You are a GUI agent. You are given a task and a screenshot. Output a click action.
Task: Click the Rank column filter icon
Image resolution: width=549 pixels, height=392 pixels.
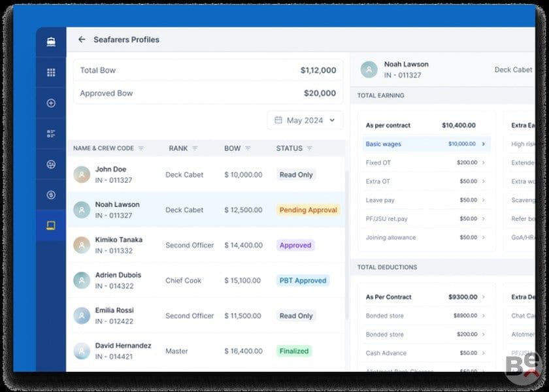(x=195, y=148)
